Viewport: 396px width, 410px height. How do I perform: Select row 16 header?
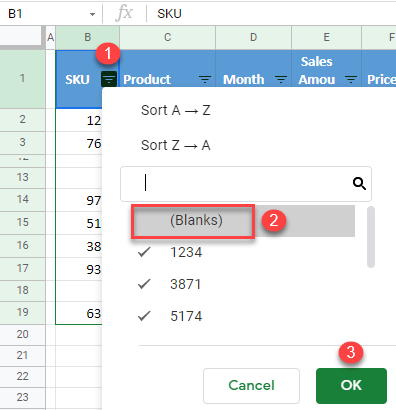(22, 246)
